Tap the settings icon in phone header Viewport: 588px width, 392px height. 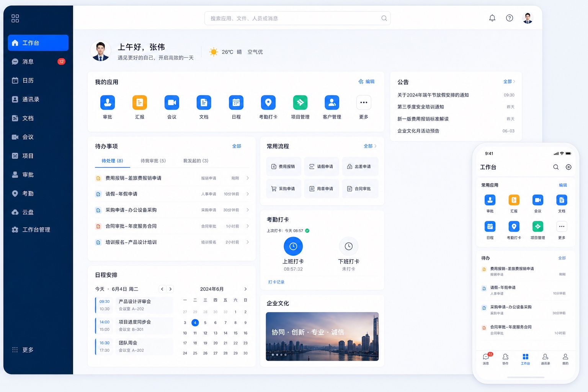568,167
